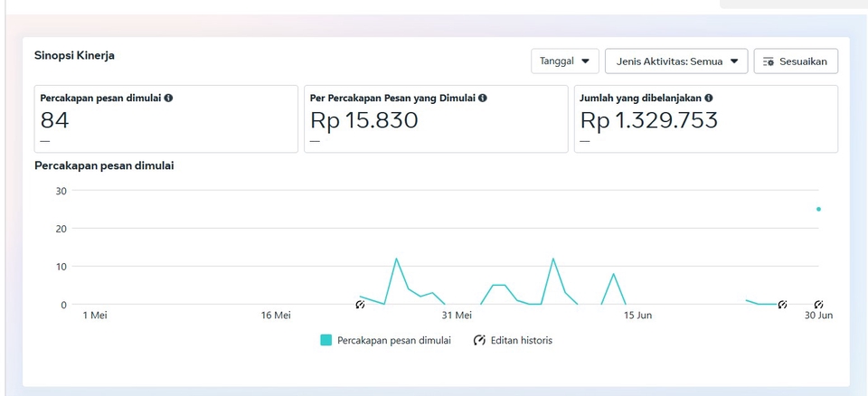Select the edit history marker just before 30 Jun

782,305
